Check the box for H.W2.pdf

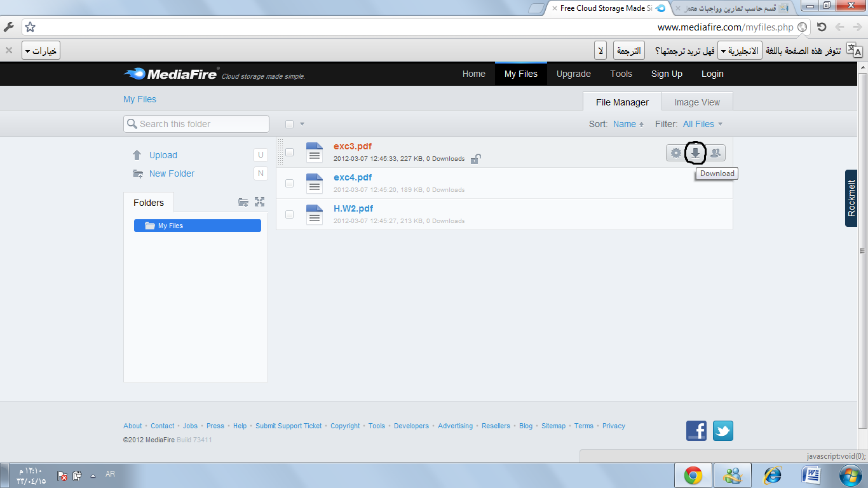click(289, 214)
